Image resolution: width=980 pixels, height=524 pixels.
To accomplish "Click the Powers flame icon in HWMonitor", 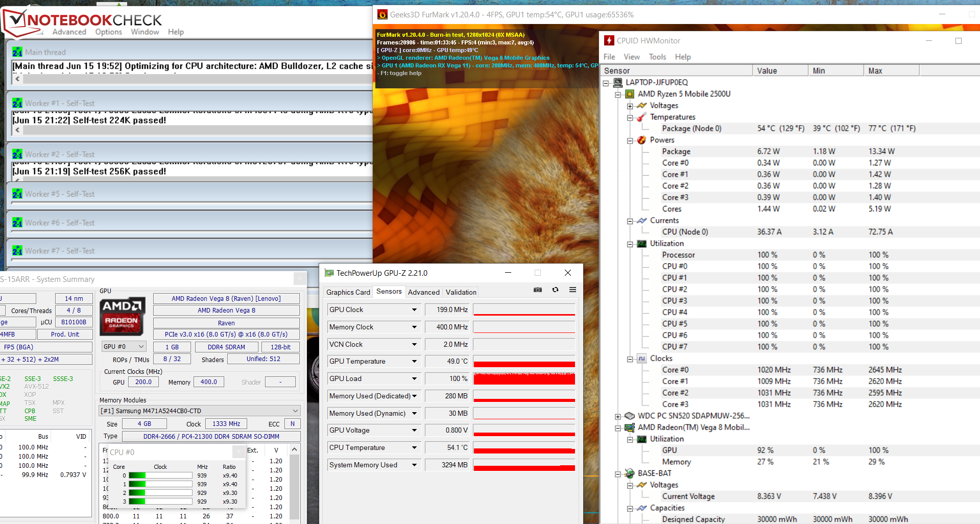I will (641, 140).
